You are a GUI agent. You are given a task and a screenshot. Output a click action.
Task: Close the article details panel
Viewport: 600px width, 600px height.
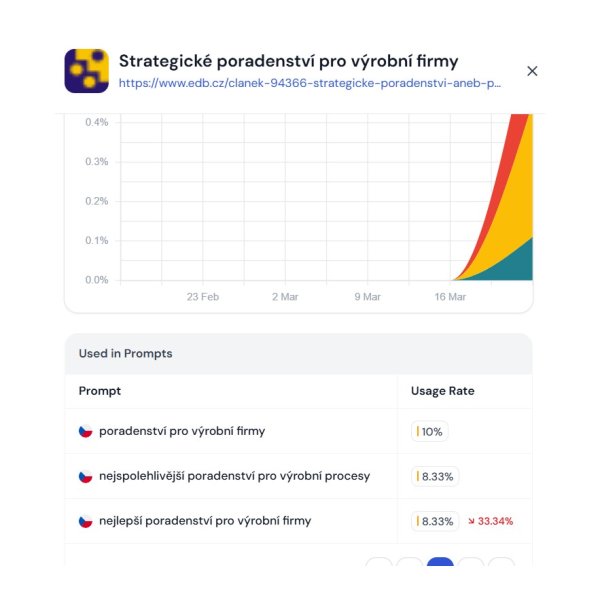click(532, 71)
